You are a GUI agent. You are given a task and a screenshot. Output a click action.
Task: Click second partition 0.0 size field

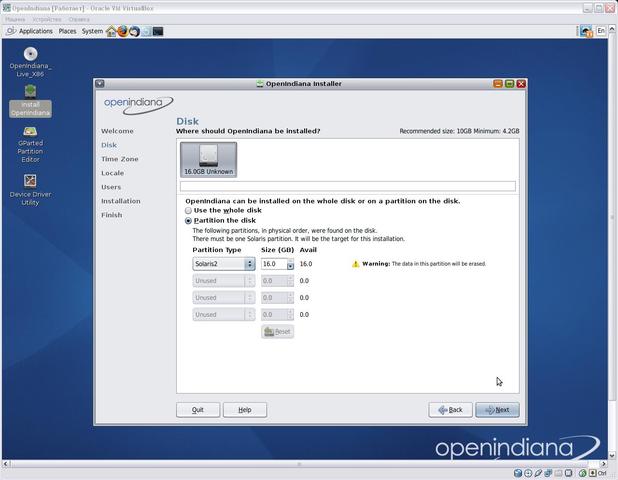(274, 281)
